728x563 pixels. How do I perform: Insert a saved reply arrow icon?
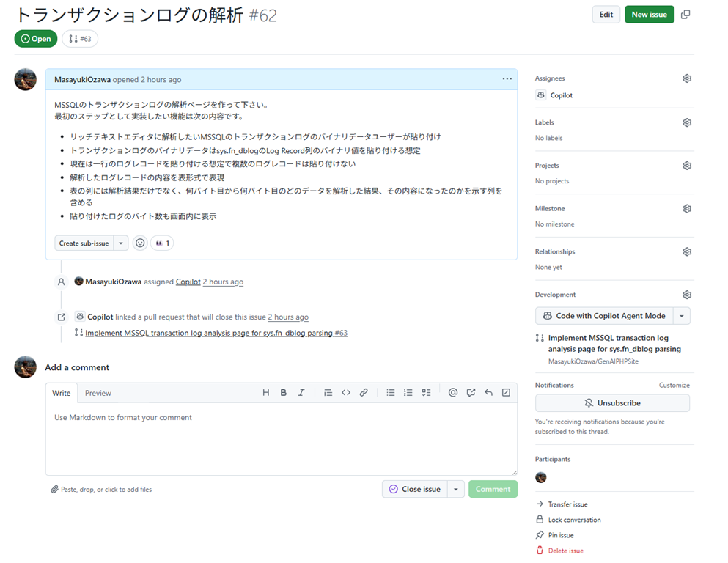point(488,393)
